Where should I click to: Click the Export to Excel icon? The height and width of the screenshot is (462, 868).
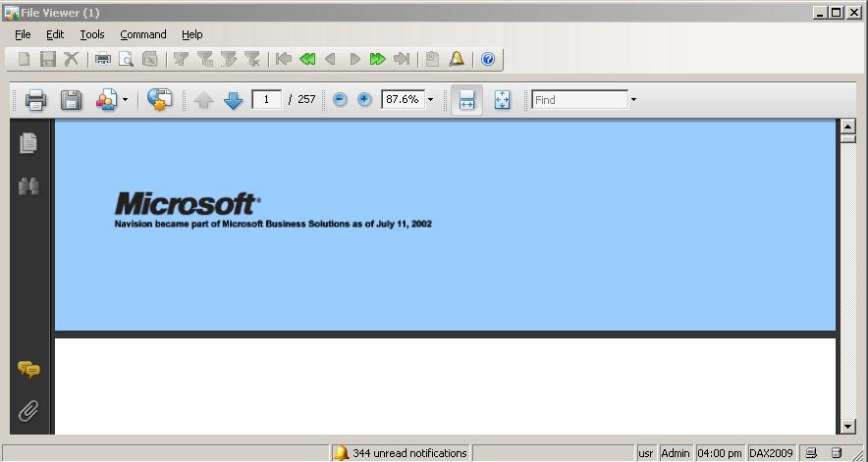pos(150,59)
